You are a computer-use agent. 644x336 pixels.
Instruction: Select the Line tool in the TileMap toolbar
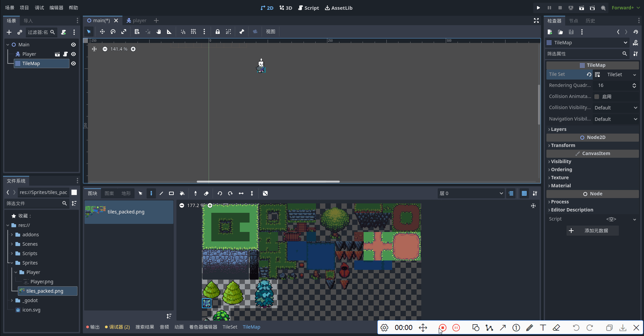tap(161, 193)
